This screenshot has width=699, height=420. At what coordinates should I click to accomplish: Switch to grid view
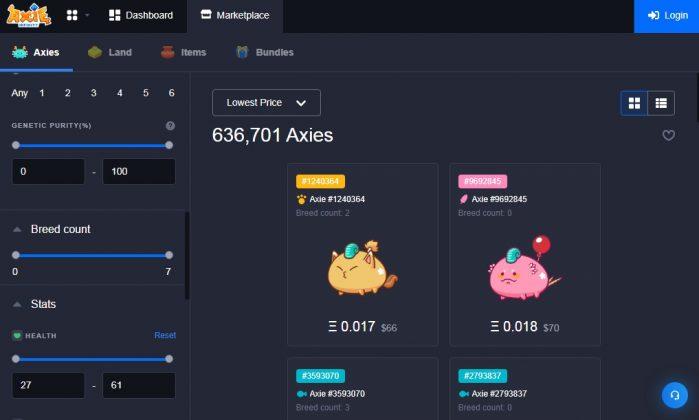click(x=634, y=103)
